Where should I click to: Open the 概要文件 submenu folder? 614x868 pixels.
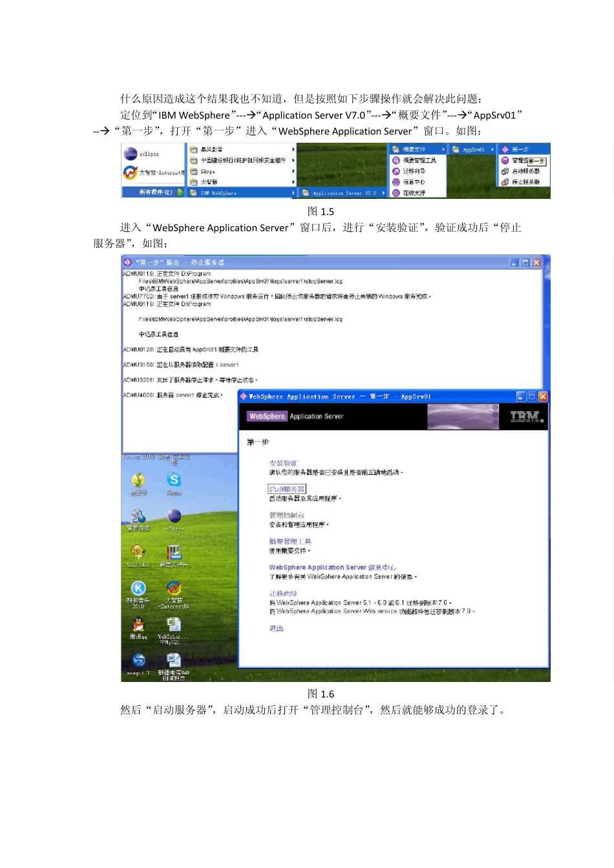click(x=418, y=149)
